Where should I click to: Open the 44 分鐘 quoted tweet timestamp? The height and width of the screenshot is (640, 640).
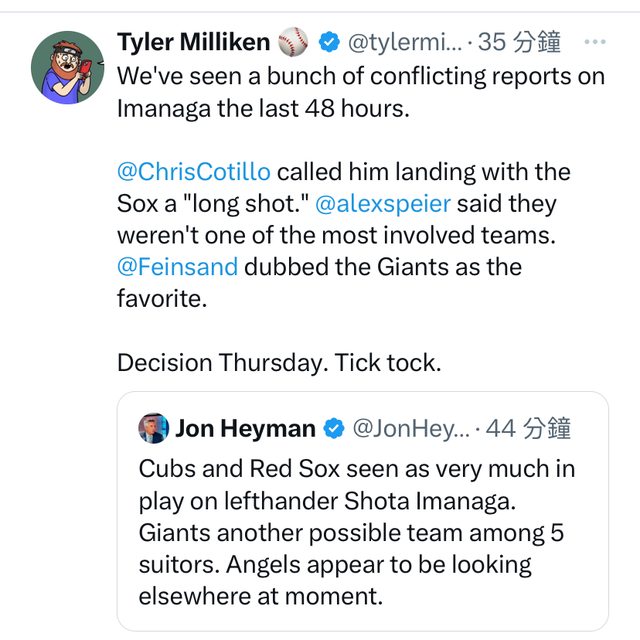pos(529,429)
